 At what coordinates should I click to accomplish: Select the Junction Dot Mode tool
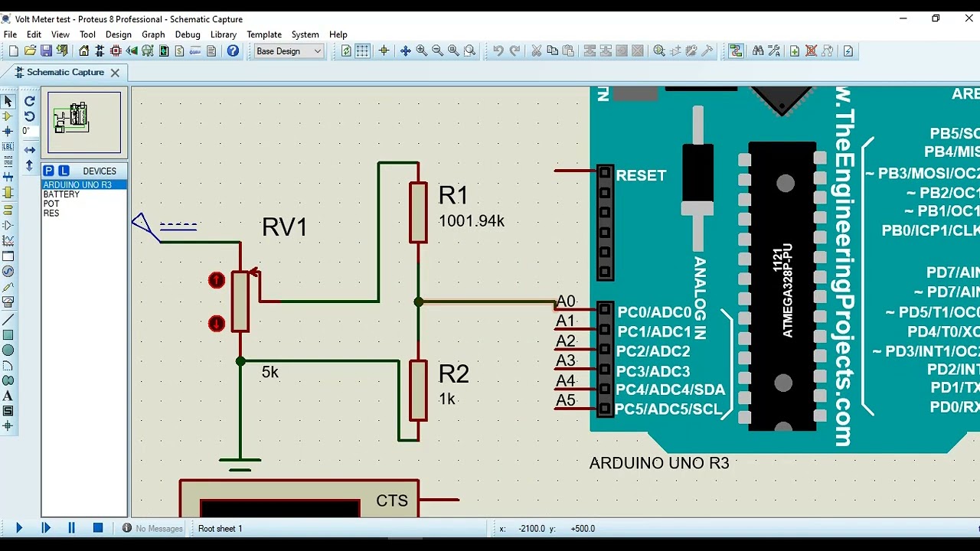pos(8,132)
